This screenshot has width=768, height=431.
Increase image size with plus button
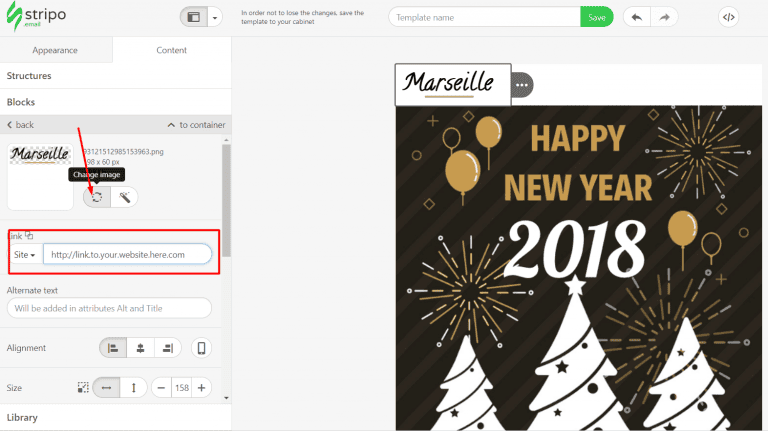[x=201, y=387]
